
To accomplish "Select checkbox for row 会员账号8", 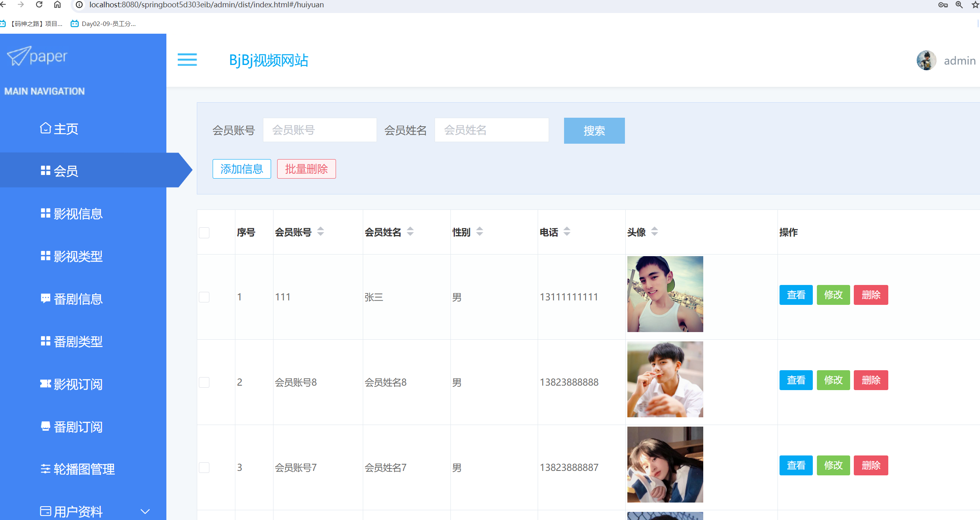I will 204,382.
